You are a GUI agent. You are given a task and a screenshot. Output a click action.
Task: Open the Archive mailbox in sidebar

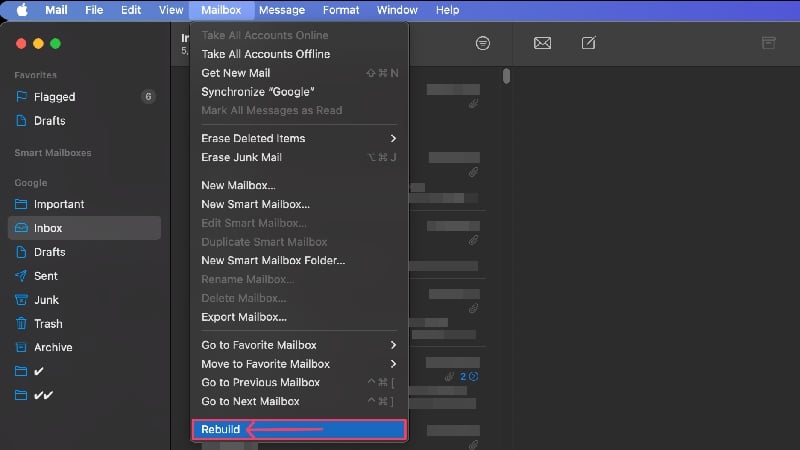85,347
